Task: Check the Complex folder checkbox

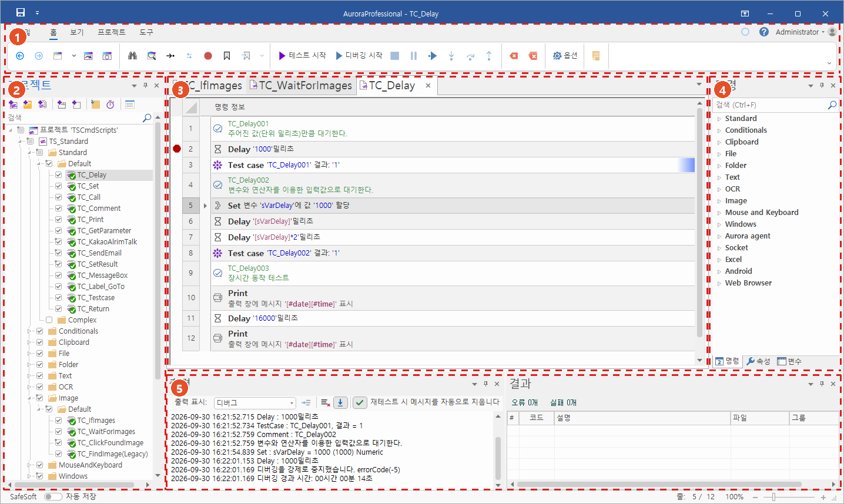Action: click(x=49, y=320)
